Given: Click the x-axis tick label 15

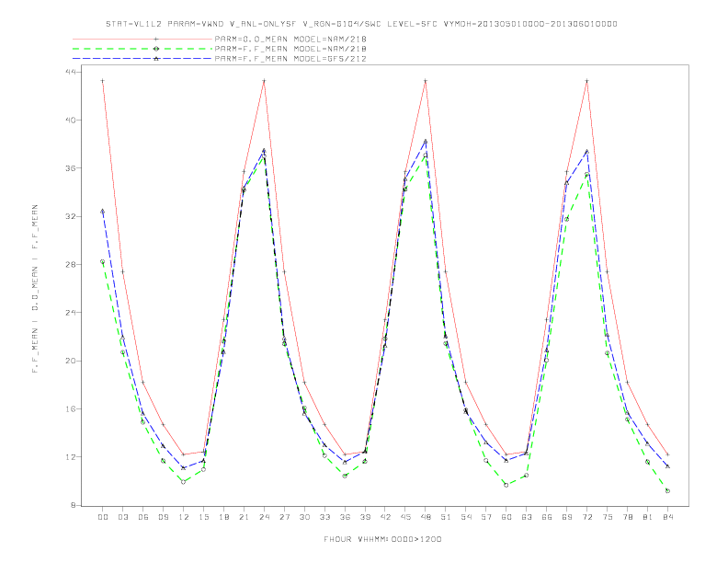Looking at the screenshot, I should 203,517.
